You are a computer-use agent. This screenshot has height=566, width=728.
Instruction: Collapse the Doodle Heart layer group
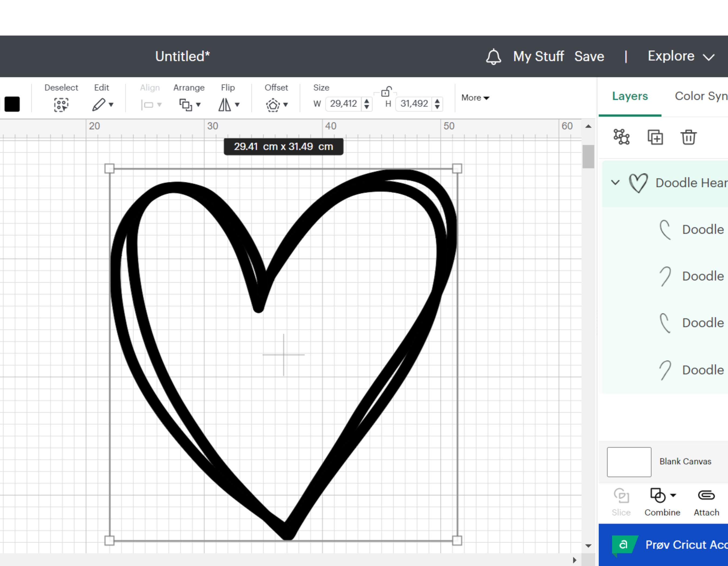[615, 182]
